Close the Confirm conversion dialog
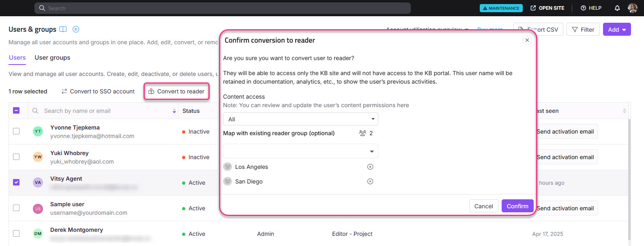 [x=527, y=40]
